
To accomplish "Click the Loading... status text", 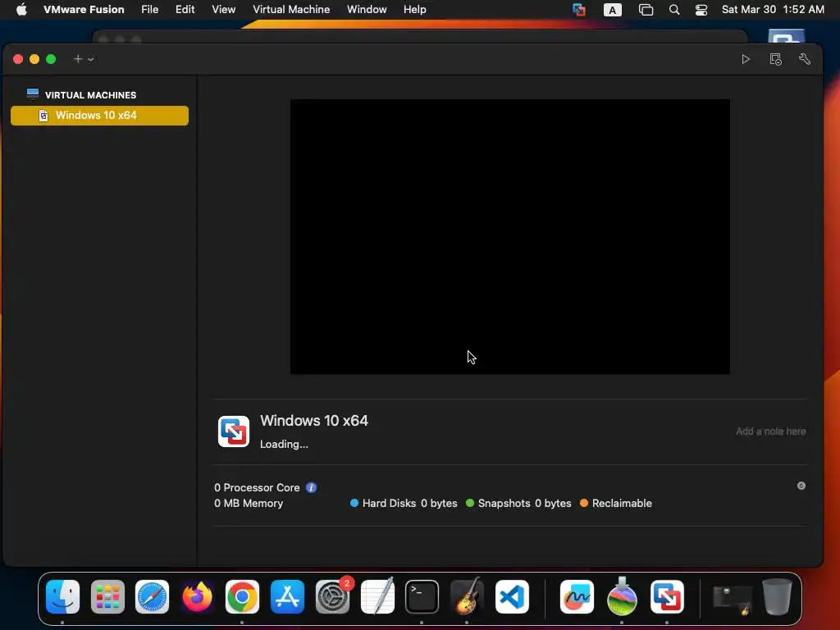I will coord(284,444).
